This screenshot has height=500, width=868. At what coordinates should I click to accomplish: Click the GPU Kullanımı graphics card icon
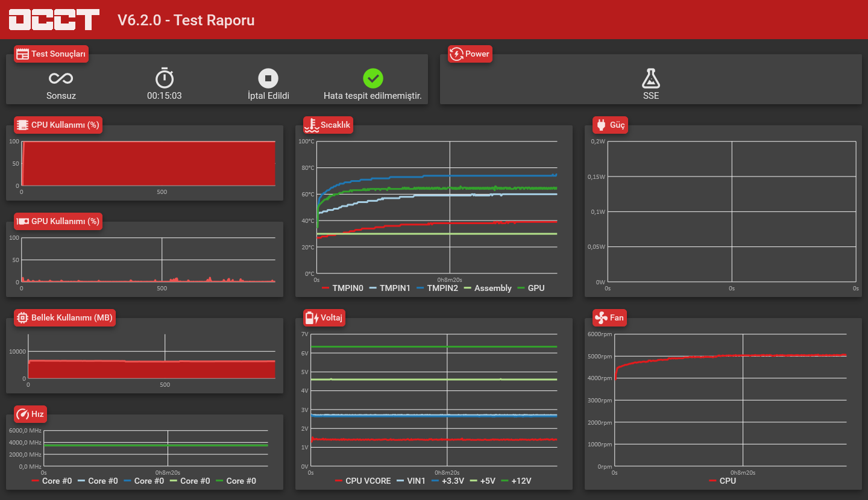tap(23, 222)
